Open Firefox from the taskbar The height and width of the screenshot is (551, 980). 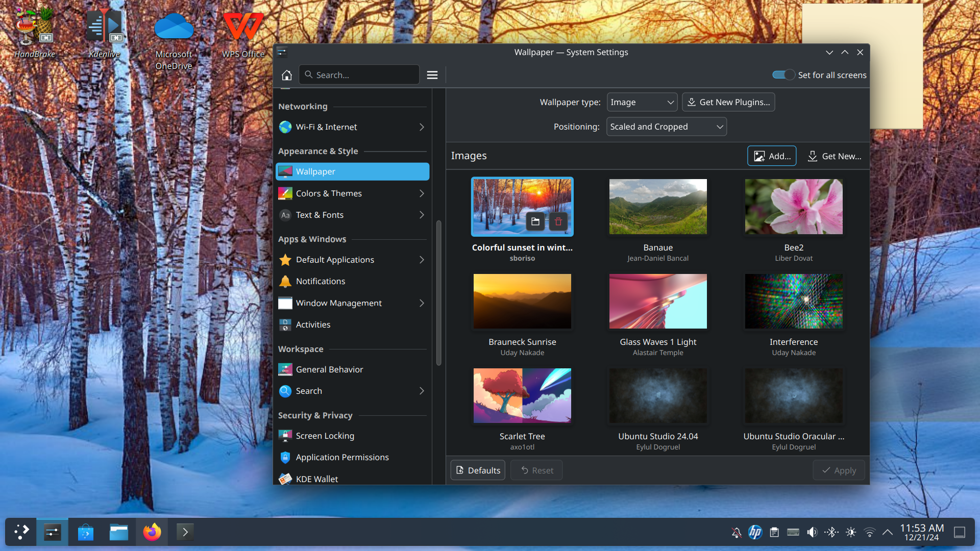152,532
